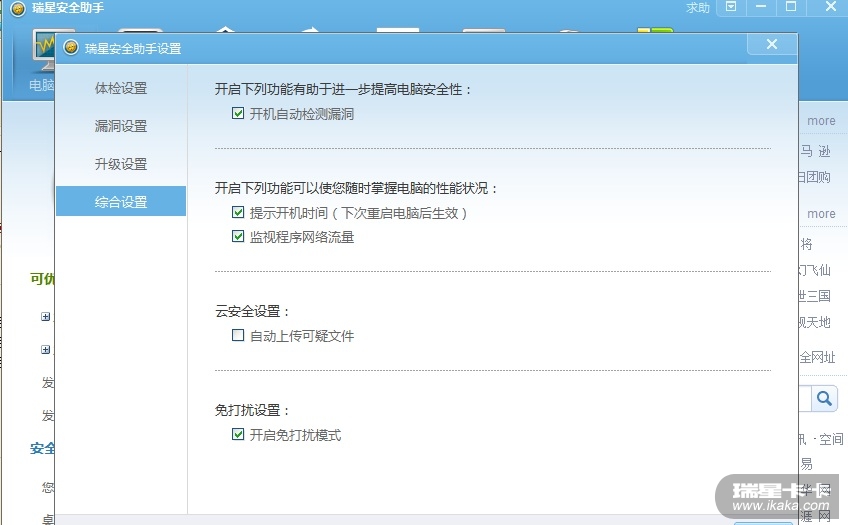The height and width of the screenshot is (525, 848).
Task: Select the 综合设置 tab
Action: (121, 202)
